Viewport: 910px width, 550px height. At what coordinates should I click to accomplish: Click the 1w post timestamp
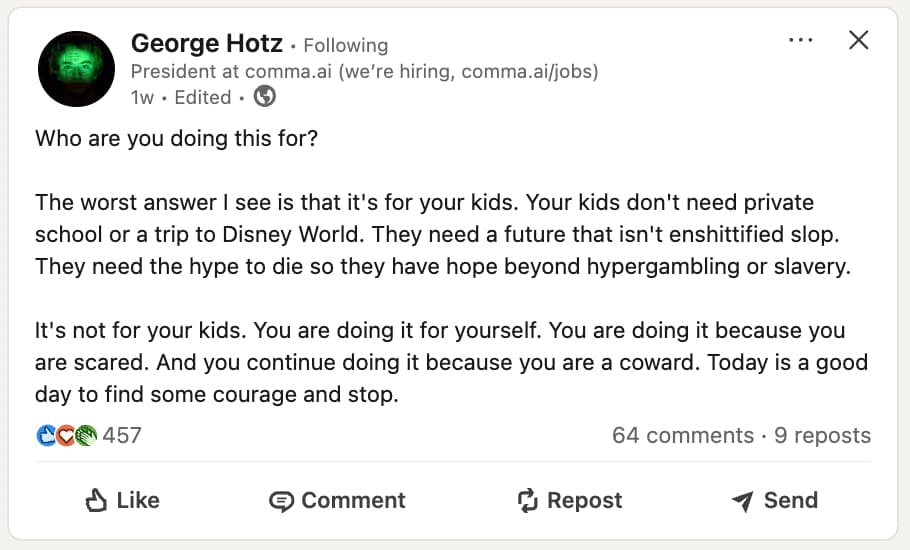tap(142, 98)
